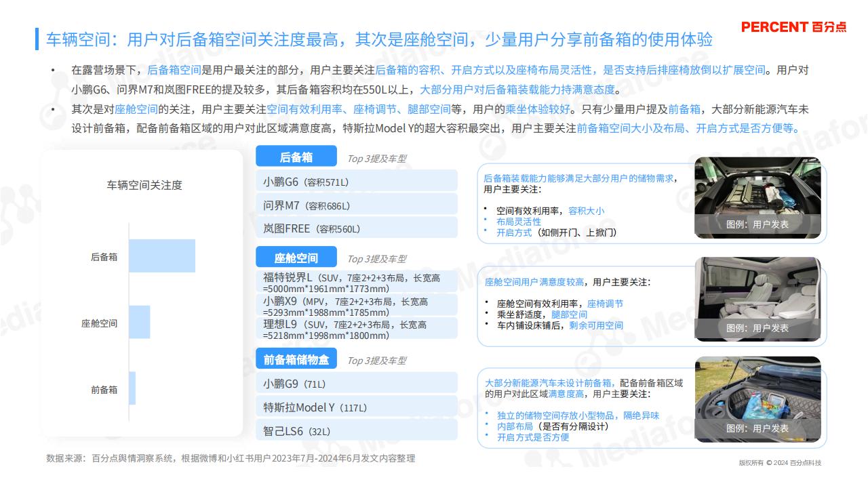This screenshot has height=488, width=868.
Task: Click the 岚图FREE (容积560L) row
Action: (357, 228)
